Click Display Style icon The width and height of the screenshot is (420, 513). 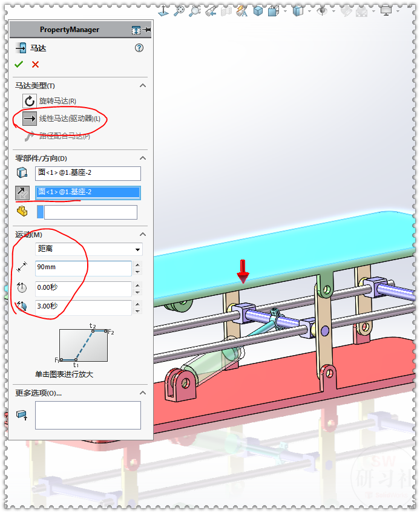(298, 11)
